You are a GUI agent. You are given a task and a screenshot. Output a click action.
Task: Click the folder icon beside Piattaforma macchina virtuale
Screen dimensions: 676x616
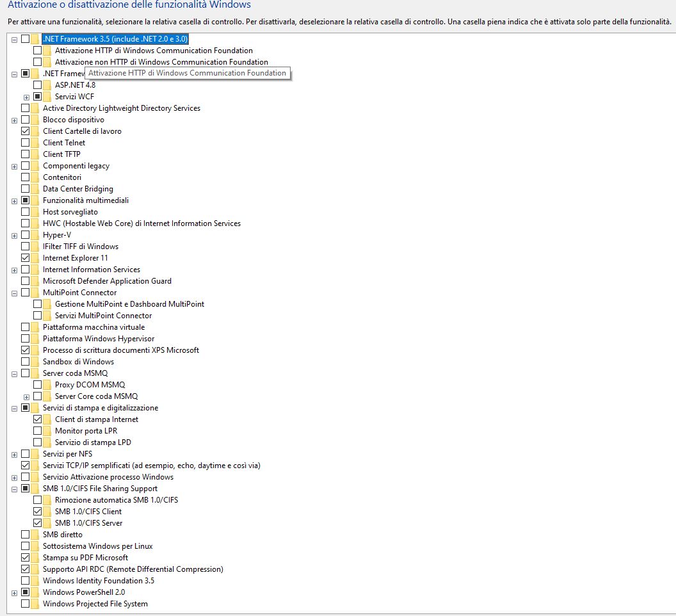coord(35,327)
